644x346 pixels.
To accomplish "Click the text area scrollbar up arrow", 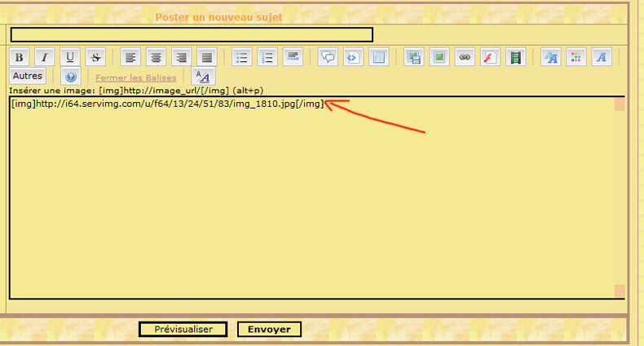I will point(620,104).
